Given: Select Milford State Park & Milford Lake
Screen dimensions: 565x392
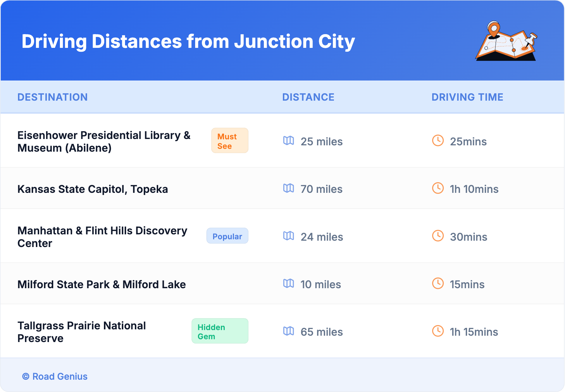Looking at the screenshot, I should click(x=101, y=284).
